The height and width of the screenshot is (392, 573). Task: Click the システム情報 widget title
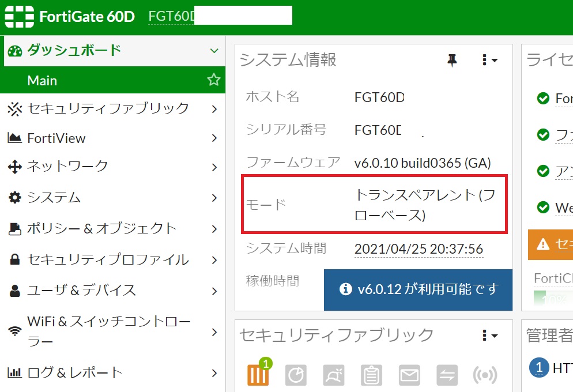[288, 60]
